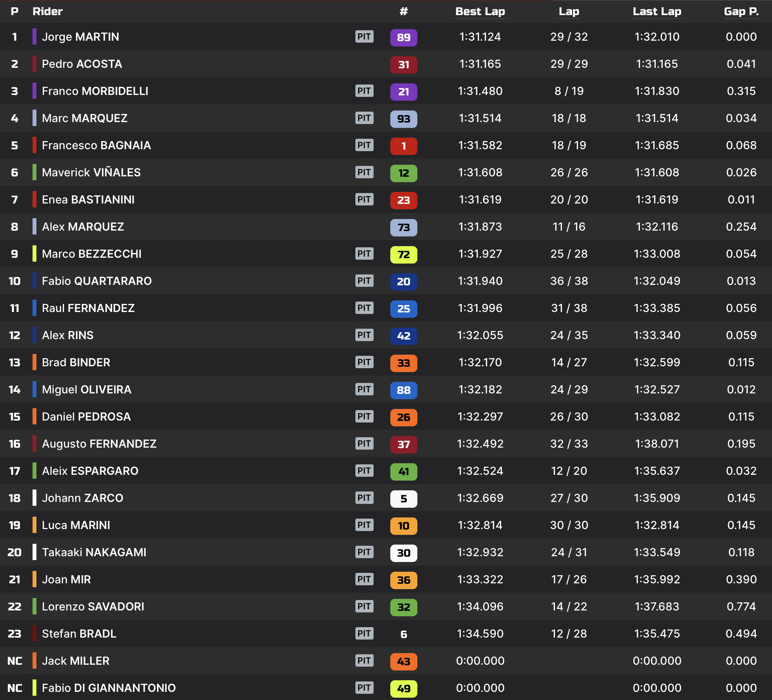This screenshot has width=772, height=700.
Task: Click Pedro Acosta's number 31 badge
Action: point(403,65)
